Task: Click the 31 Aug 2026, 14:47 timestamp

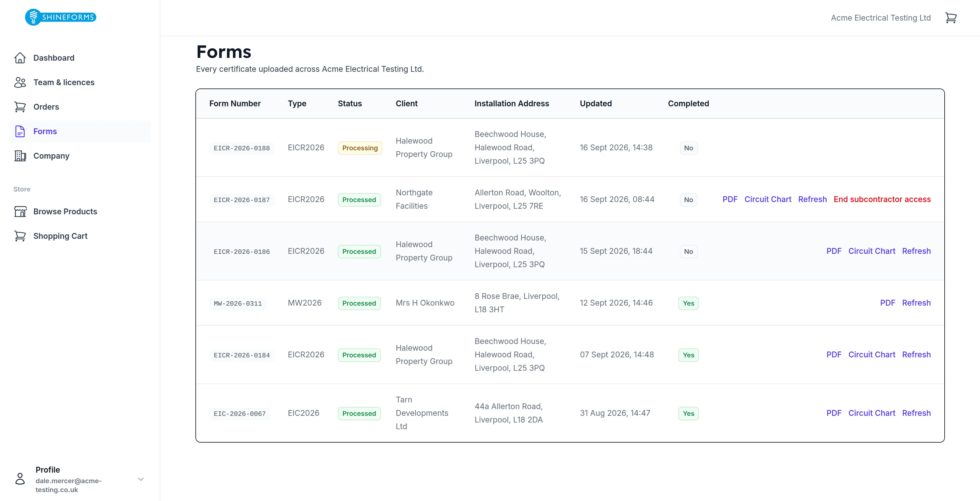Action: [x=615, y=413]
